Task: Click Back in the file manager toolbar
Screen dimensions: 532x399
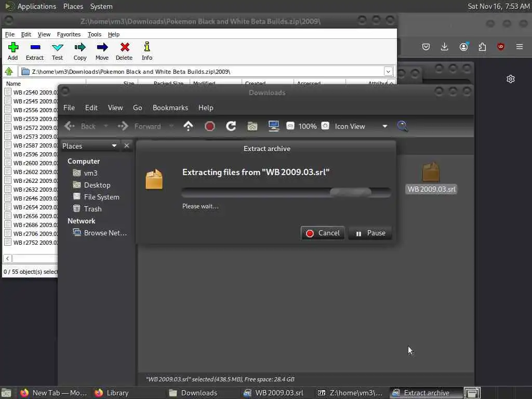Action: pos(80,126)
